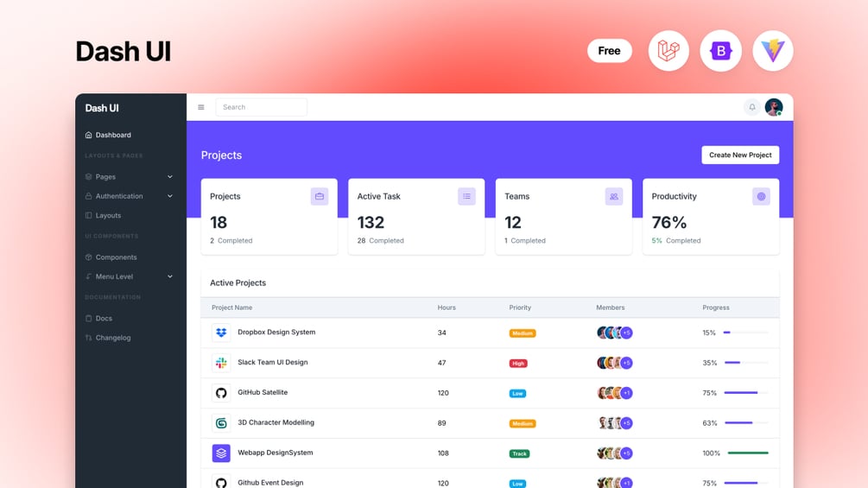Click the Bootstrap logo badge

pyautogui.click(x=720, y=51)
